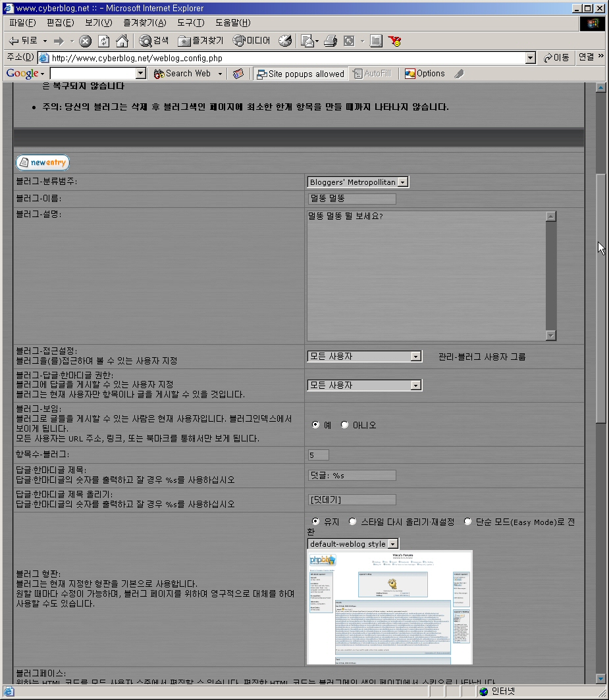The height and width of the screenshot is (700, 609).
Task: Click the Print icon in toolbar
Action: (331, 41)
